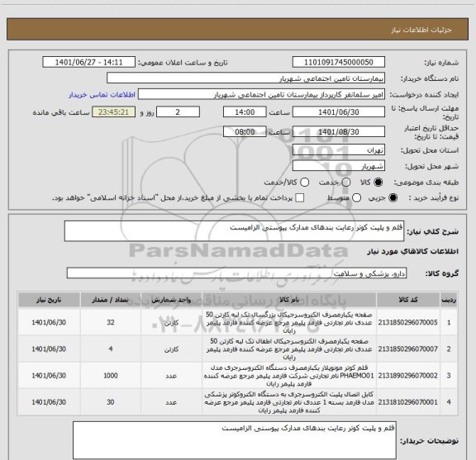This screenshot has width=476, height=460.
Task: Click the تاریخ نیاز column header
Action: click(x=49, y=300)
